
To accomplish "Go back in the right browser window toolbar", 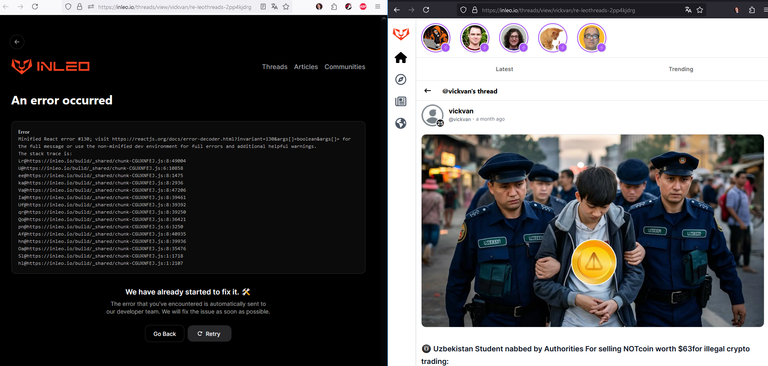I will (397, 10).
